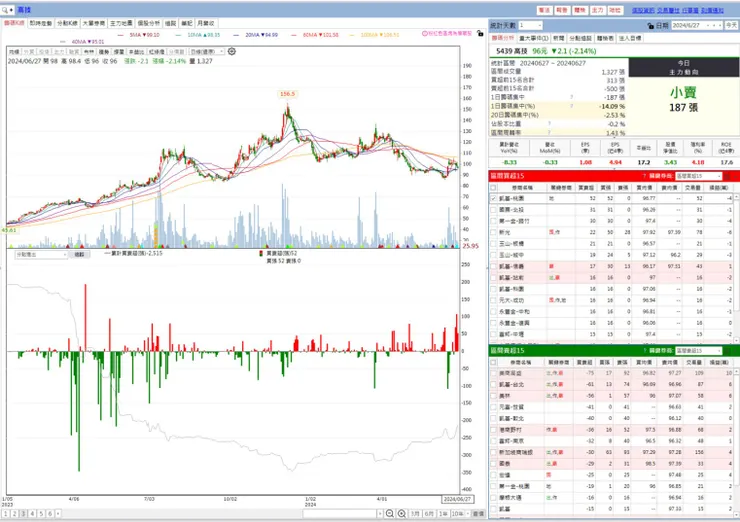Click the help icon beside 1日籌碼集中 張 row

point(572,97)
